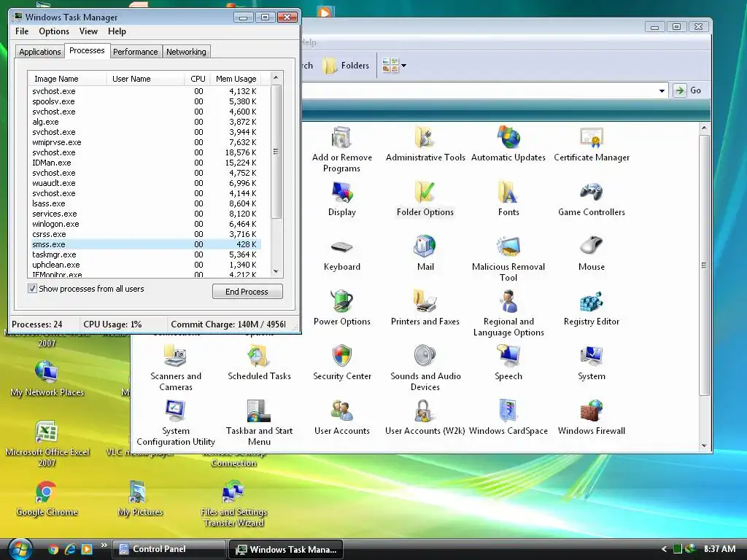
Task: Switch to the Applications tab
Action: pos(40,52)
